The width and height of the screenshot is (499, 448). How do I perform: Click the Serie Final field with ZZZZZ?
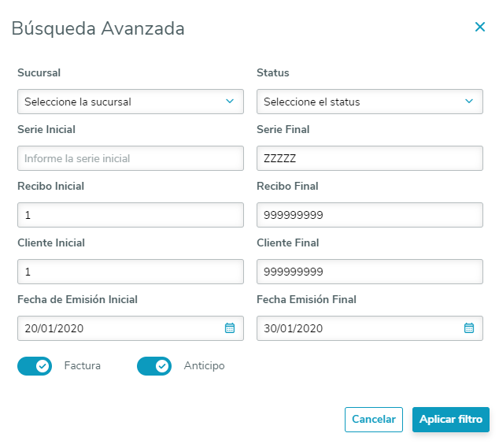tap(370, 158)
